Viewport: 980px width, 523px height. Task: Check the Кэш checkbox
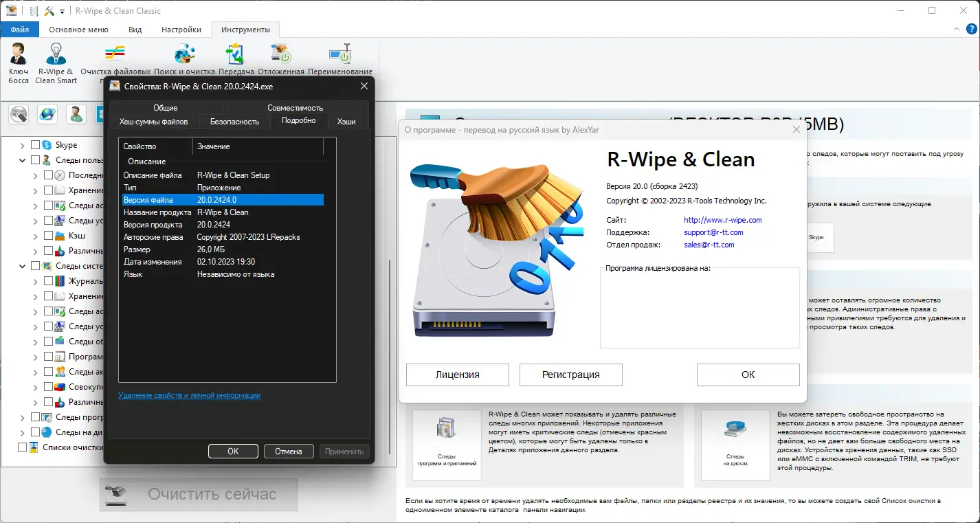[48, 236]
